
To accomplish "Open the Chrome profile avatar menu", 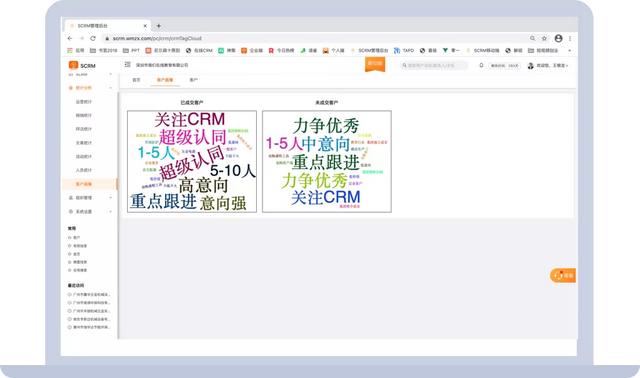I will [558, 38].
